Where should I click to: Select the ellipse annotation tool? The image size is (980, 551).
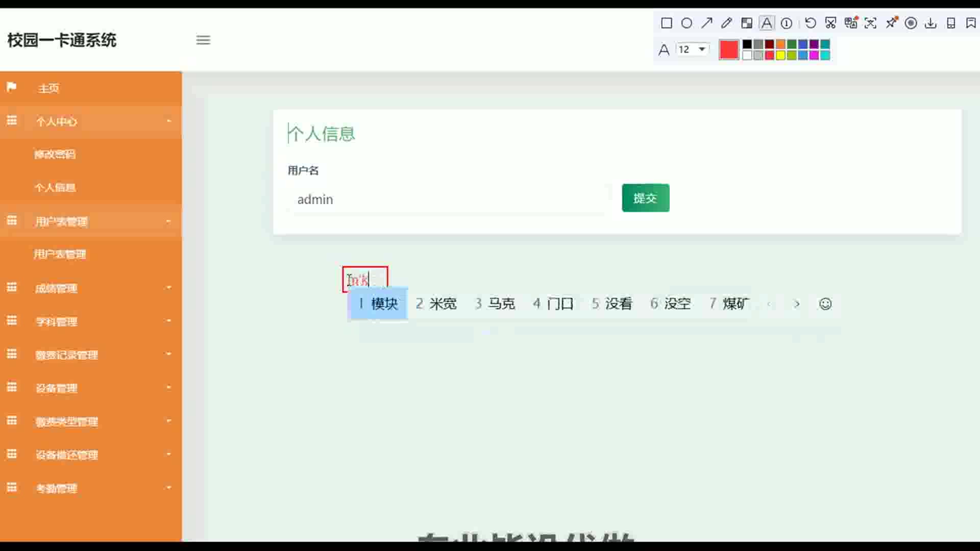(687, 23)
